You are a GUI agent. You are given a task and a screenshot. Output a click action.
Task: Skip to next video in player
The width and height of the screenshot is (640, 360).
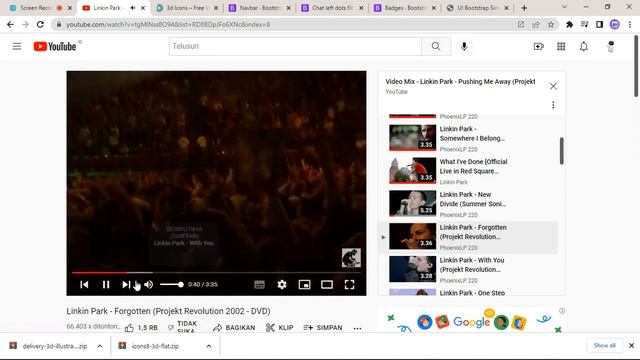pyautogui.click(x=126, y=284)
